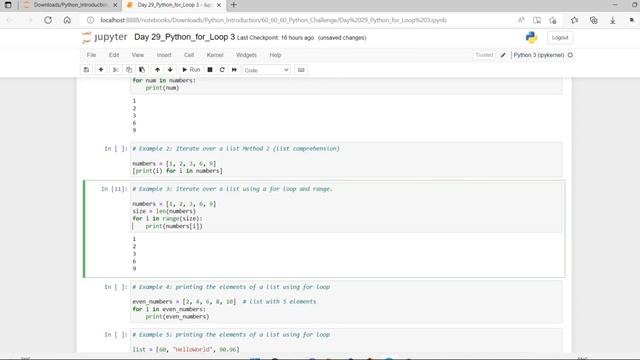Click the print(numbers[i]) line
The height and width of the screenshot is (360, 640).
pyautogui.click(x=174, y=226)
